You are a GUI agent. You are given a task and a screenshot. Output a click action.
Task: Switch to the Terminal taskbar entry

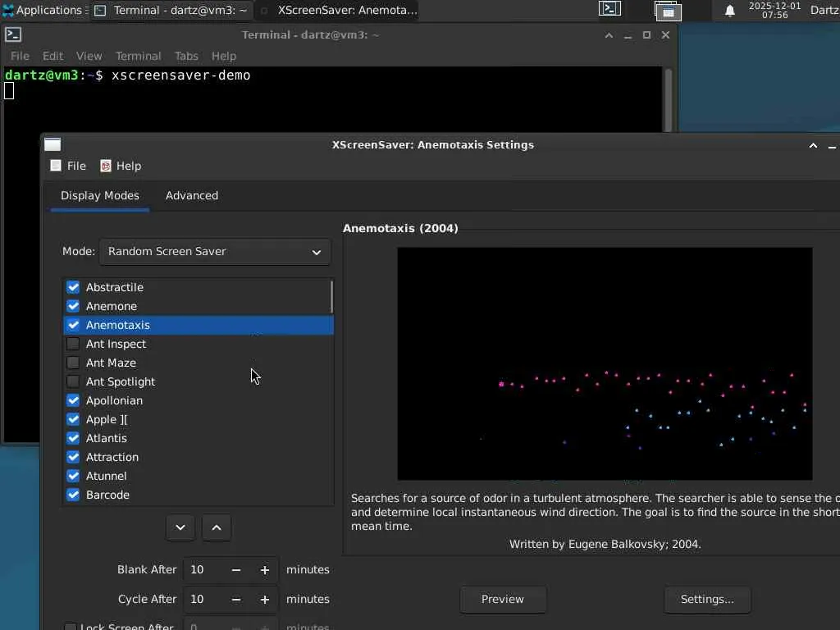click(x=171, y=10)
